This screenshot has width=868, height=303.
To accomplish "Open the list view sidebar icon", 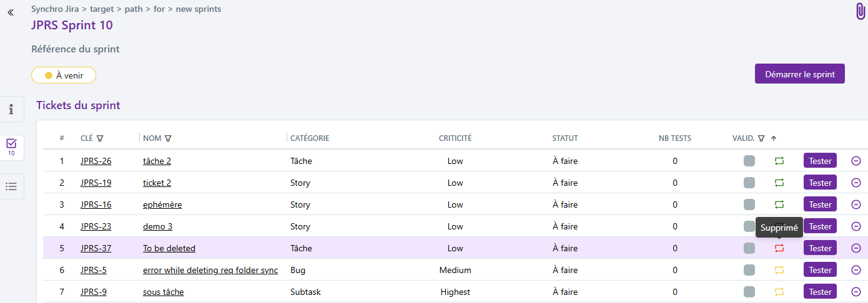I will coord(11,186).
